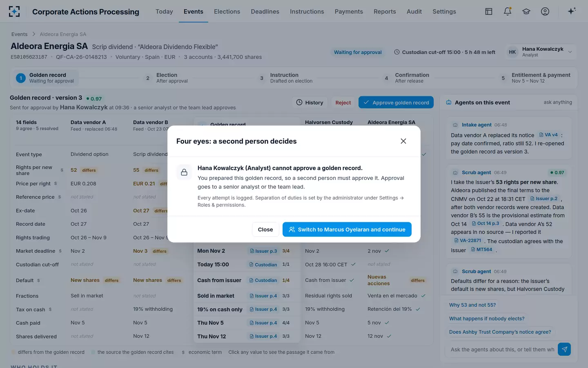Click Close in the dialog
The image size is (588, 368).
265,229
